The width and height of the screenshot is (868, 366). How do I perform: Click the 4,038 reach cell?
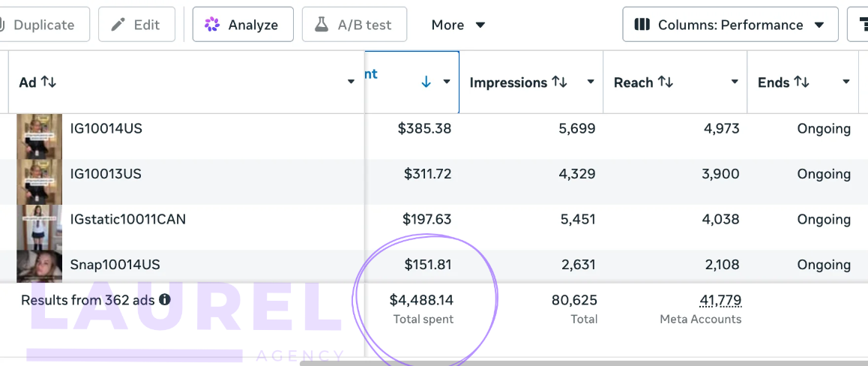(721, 220)
